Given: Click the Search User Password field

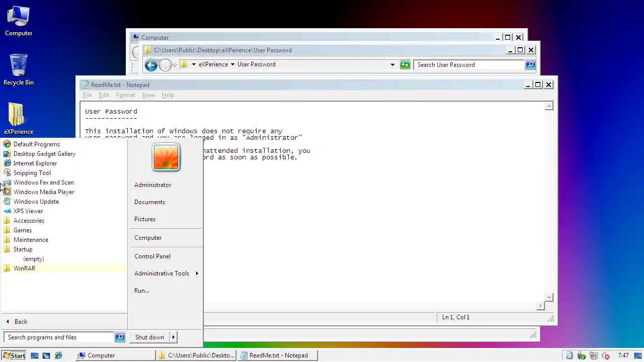Looking at the screenshot, I should coord(469,65).
